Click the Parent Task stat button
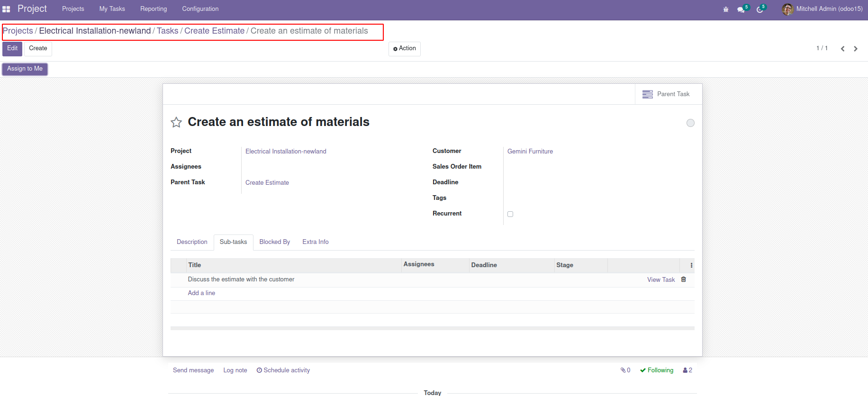 click(668, 94)
